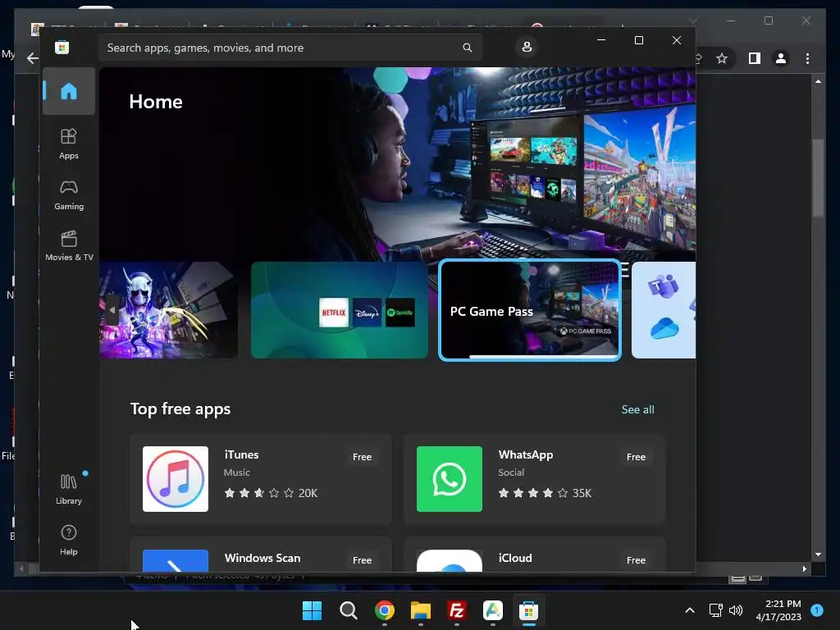Open Movies & TV in the sidebar
The height and width of the screenshot is (630, 840).
coord(69,245)
